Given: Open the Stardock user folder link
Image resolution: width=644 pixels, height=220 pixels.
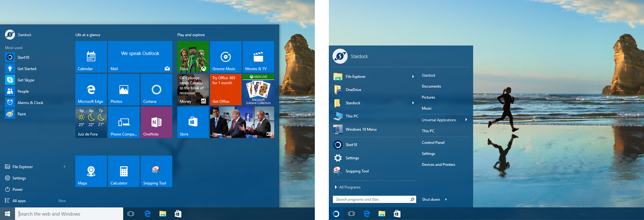Looking at the screenshot, I should [429, 75].
